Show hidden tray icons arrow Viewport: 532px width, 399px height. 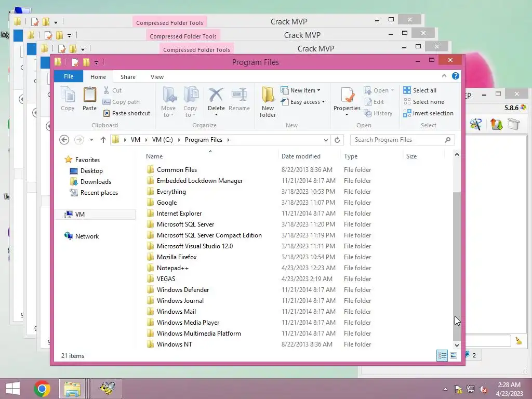(x=445, y=390)
